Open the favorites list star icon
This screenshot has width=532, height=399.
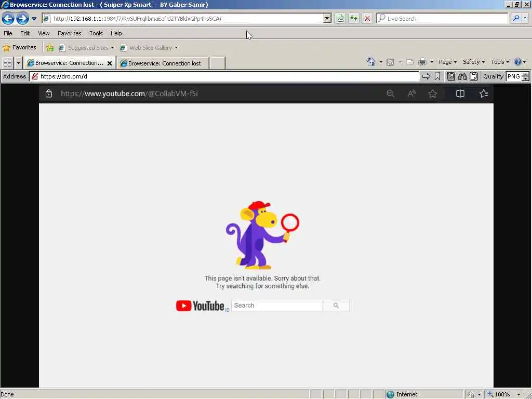pyautogui.click(x=484, y=94)
